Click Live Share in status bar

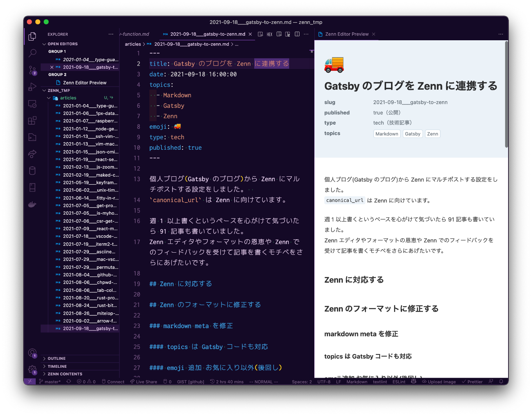pyautogui.click(x=144, y=382)
